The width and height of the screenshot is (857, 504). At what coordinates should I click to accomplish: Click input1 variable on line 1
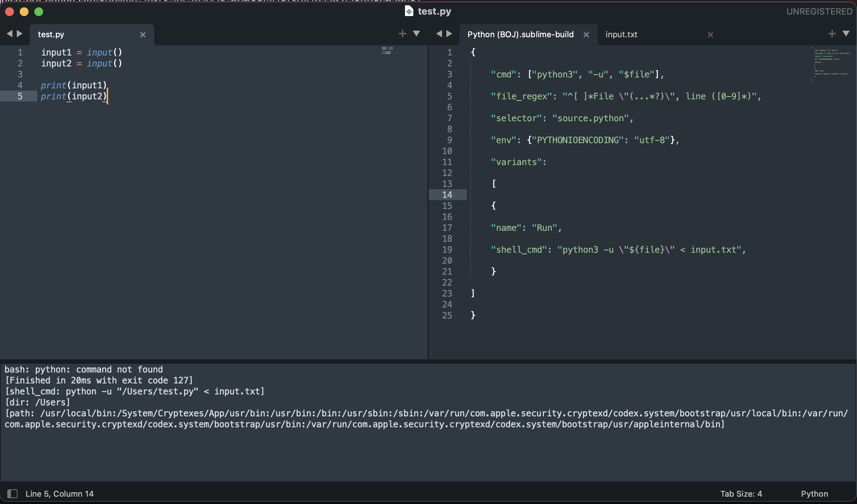click(x=56, y=53)
